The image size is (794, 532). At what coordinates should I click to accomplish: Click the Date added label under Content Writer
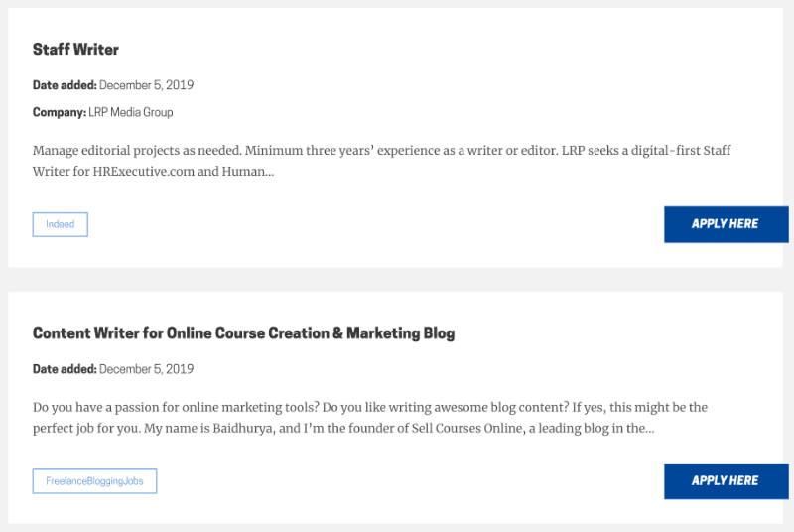[65, 369]
